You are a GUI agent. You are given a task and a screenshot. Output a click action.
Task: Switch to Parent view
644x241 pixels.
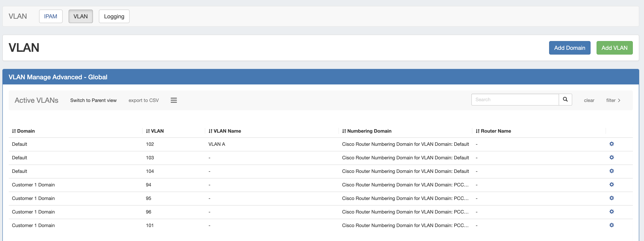point(93,100)
